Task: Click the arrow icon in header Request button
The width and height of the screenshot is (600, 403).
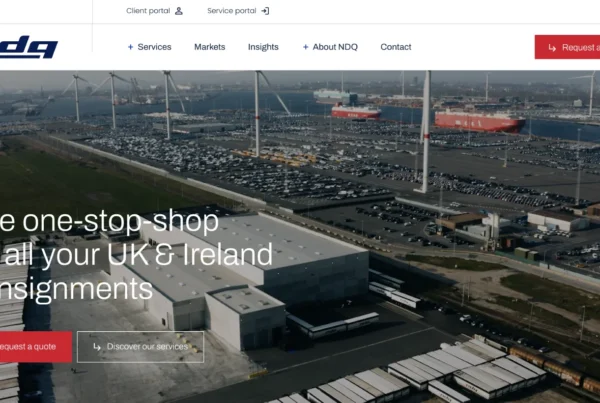Action: click(552, 47)
